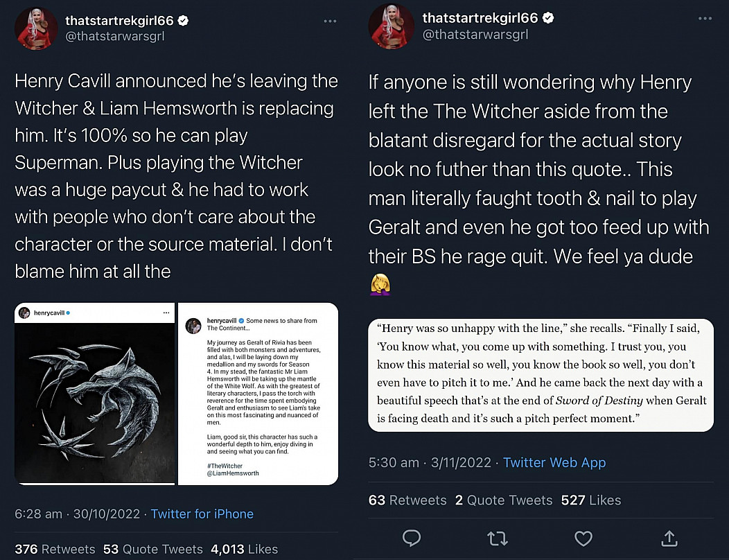Show the 53 Quote Tweets

[153, 550]
